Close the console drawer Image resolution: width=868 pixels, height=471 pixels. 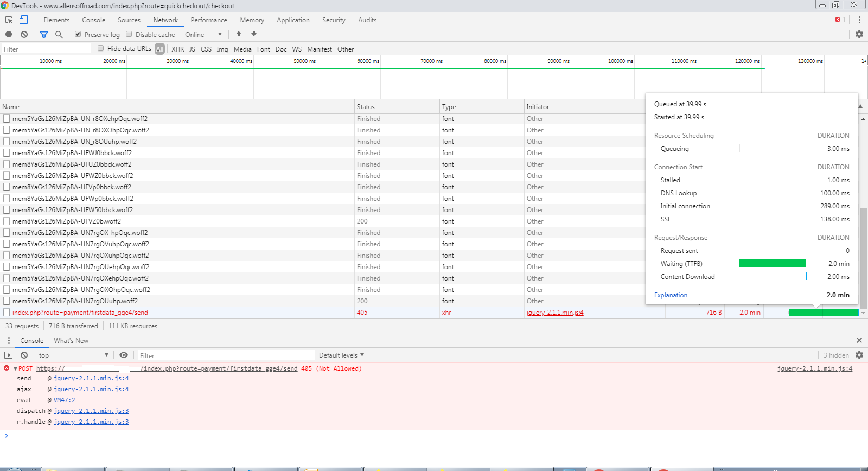pyautogui.click(x=859, y=340)
